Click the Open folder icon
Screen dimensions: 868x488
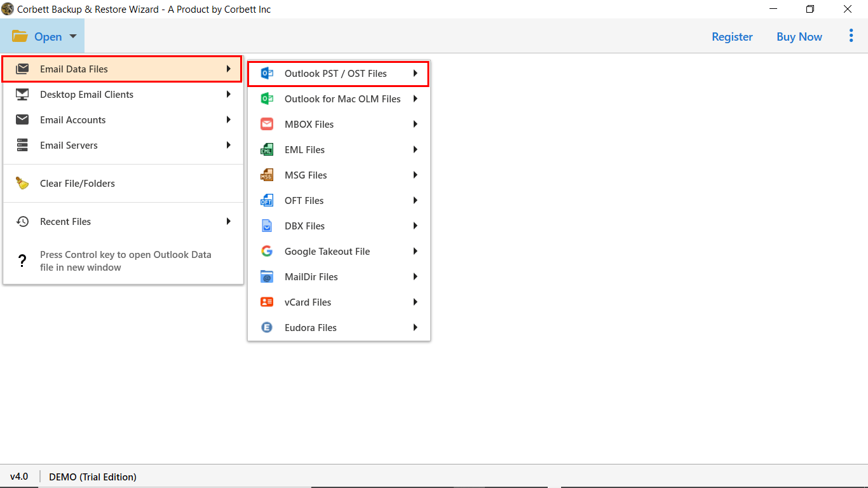coord(20,36)
